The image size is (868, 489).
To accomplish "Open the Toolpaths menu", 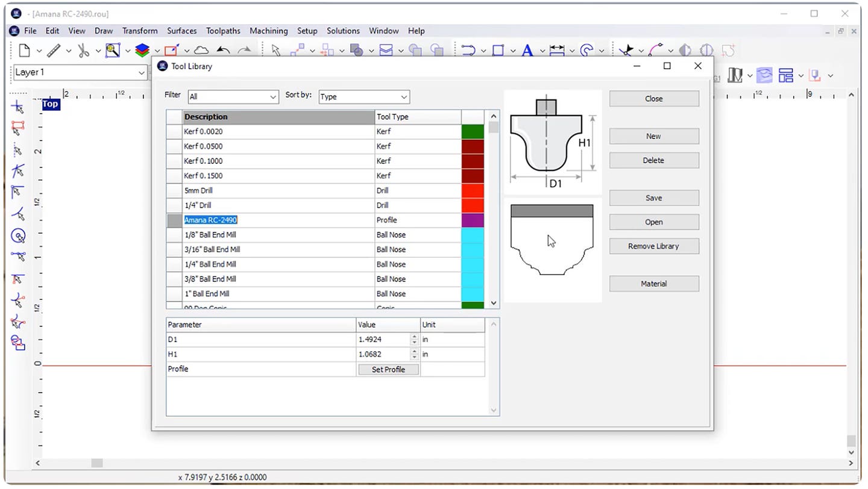I will (x=223, y=31).
